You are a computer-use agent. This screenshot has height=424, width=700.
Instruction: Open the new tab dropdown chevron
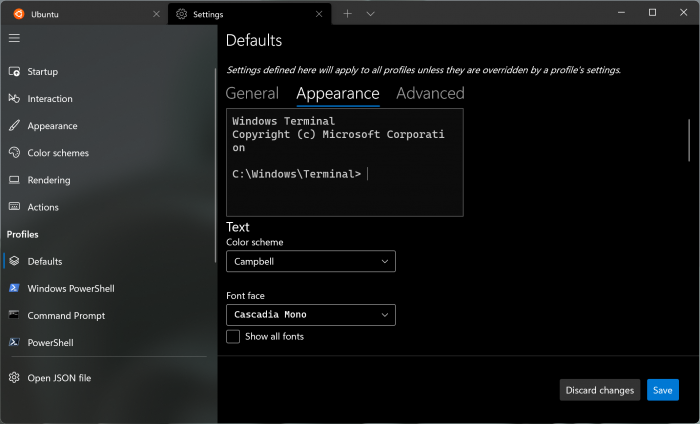[x=370, y=14]
